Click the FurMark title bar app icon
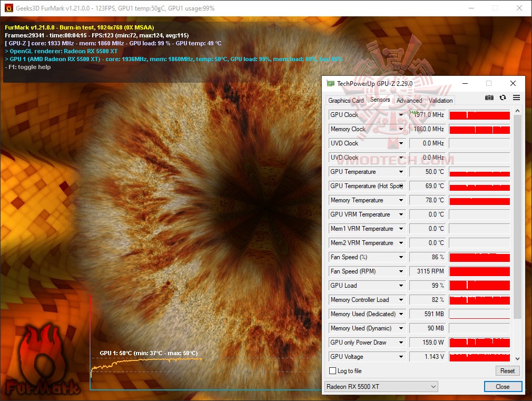 tap(8, 8)
